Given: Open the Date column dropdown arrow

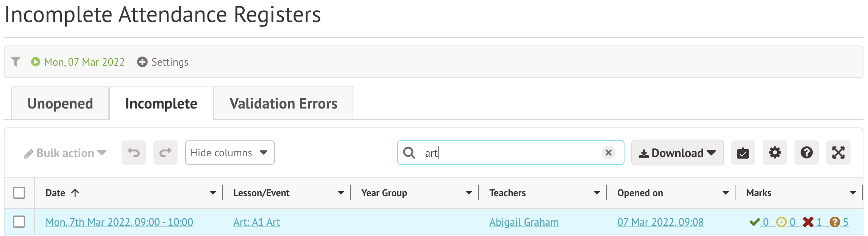Looking at the screenshot, I should click(213, 193).
